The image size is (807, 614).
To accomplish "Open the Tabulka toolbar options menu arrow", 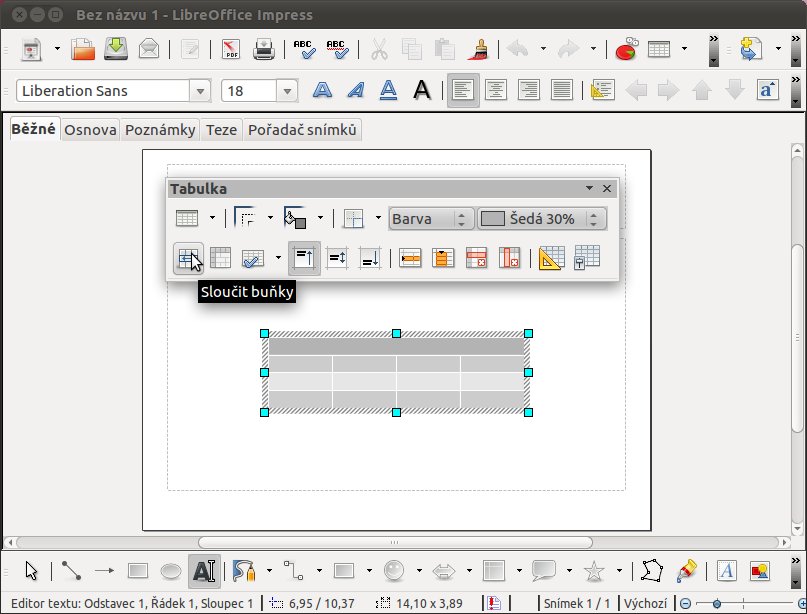I will [x=589, y=188].
